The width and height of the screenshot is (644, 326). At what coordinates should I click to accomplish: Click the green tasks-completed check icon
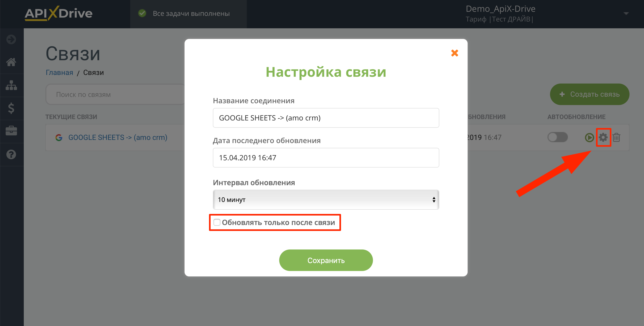[x=142, y=13]
